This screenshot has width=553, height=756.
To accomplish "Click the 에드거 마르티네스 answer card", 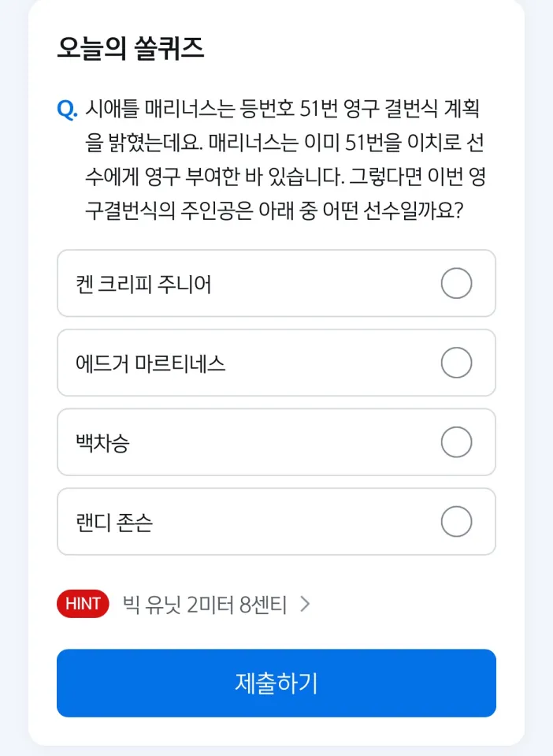I will pyautogui.click(x=236, y=363).
